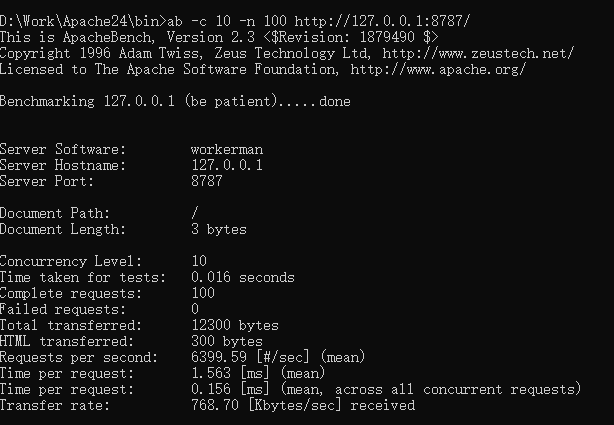This screenshot has height=425, width=614.
Task: Click the ab command line text
Action: [x=319, y=21]
